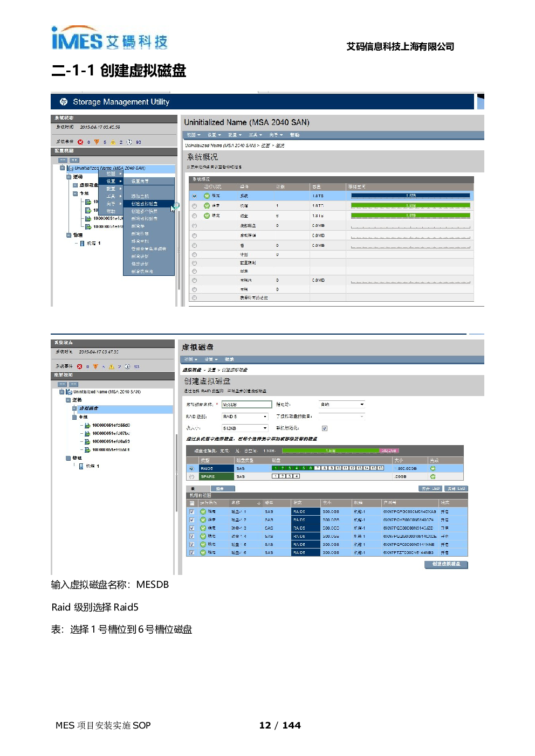Click the system icon beside Uninitialized Name in lower tree
The height and width of the screenshot is (756, 535).
click(x=69, y=392)
